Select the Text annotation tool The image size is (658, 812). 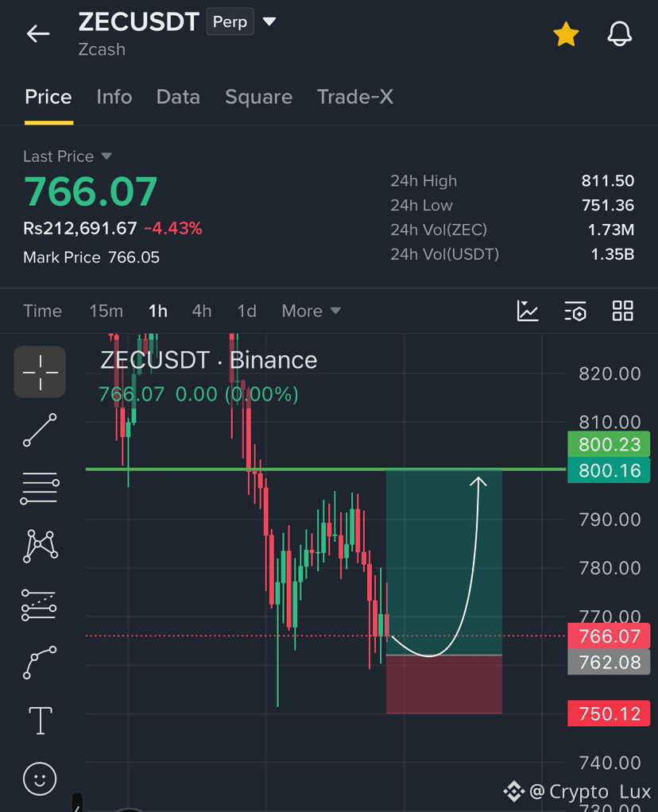40,721
